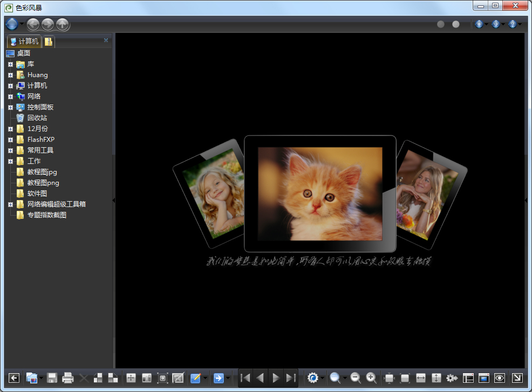Print the image with the printer icon
Image resolution: width=532 pixels, height=392 pixels.
point(68,378)
